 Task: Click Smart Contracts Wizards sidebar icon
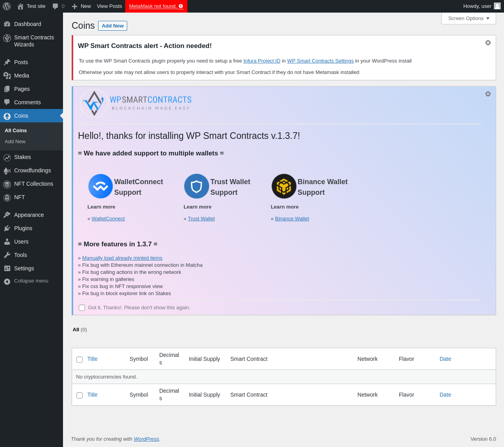point(7,38)
